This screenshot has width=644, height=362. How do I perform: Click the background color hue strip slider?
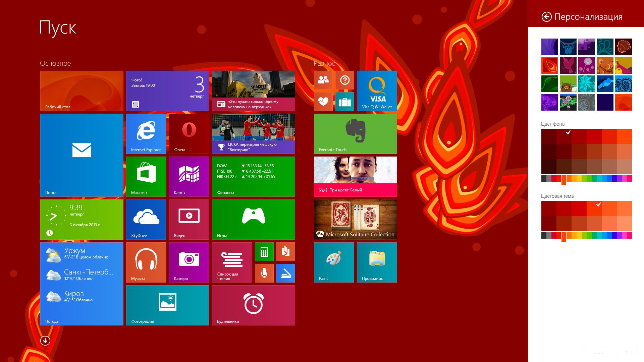563,179
